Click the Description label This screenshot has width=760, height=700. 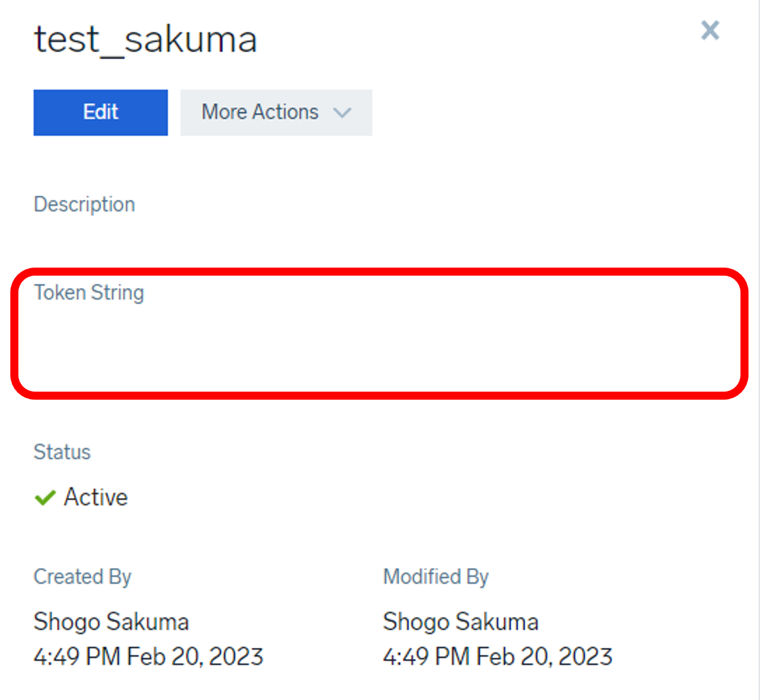(84, 204)
